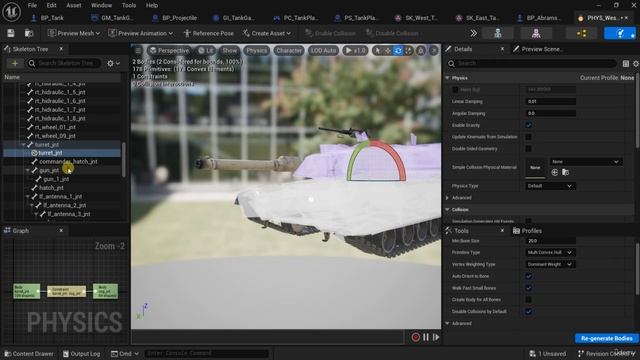
Task: Use selected asset icon for Physical Material
Action: point(555,172)
